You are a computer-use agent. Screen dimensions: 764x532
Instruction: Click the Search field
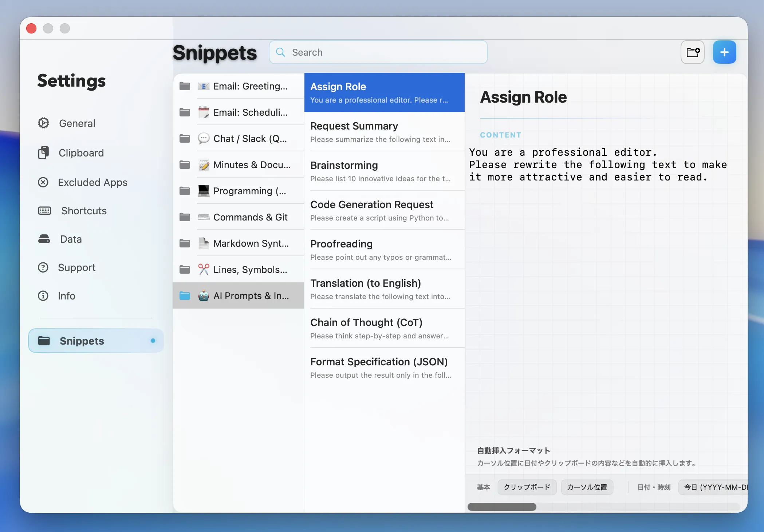pos(378,52)
